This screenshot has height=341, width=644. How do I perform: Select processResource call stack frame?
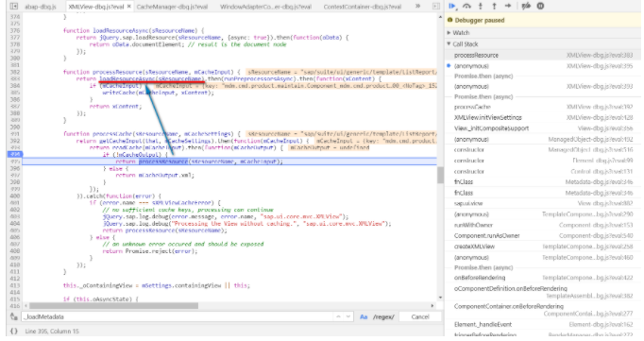point(543,55)
